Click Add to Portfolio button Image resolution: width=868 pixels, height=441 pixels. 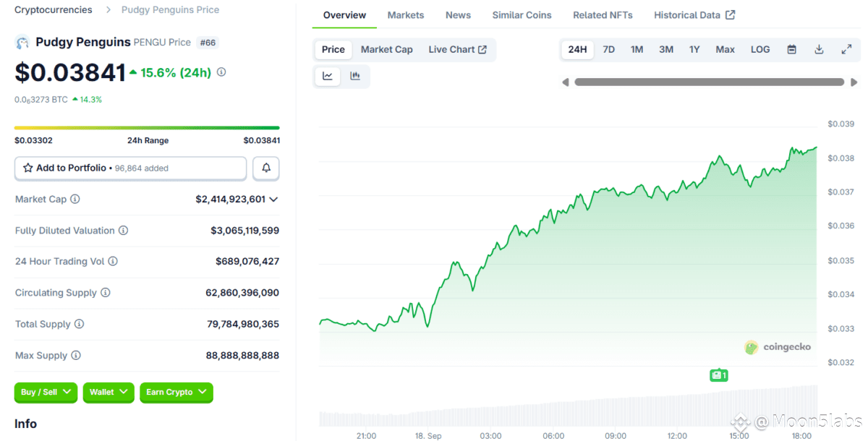coord(131,168)
